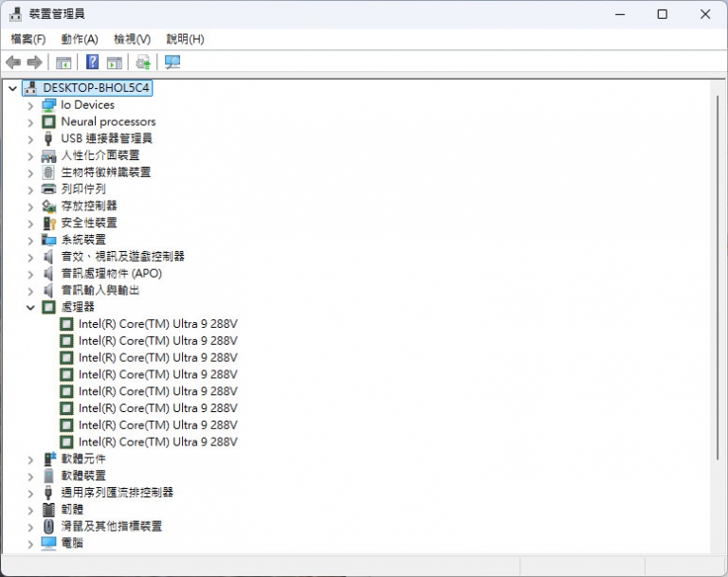Click the 滑鼠及其他指標裝置 mouse icon

point(48,526)
